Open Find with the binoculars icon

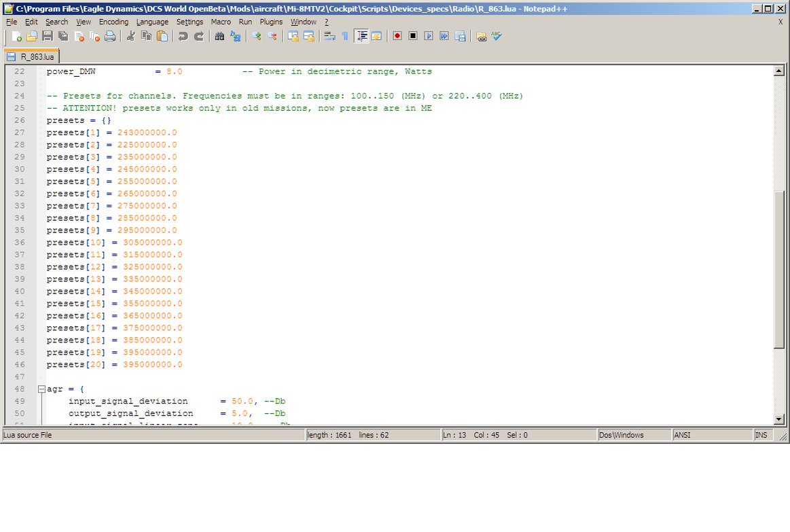(219, 36)
